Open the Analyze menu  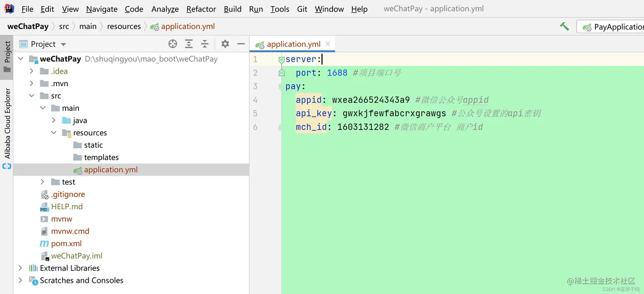point(165,9)
